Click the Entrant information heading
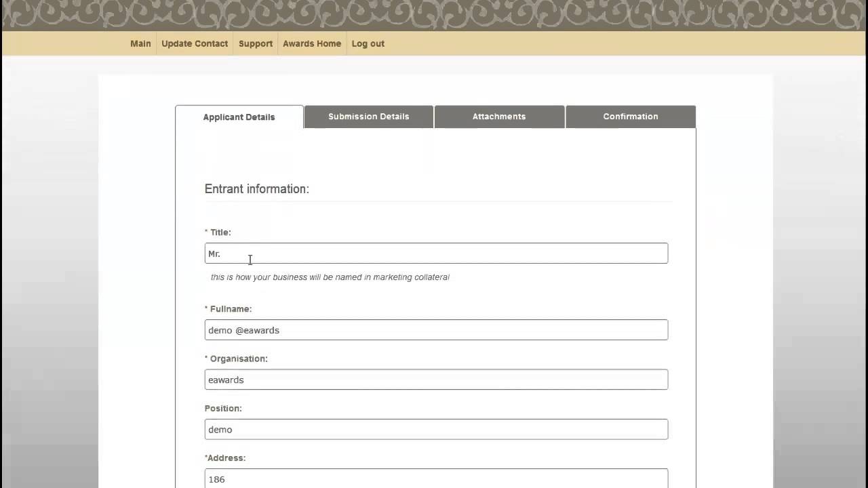The height and width of the screenshot is (488, 868). pyautogui.click(x=257, y=189)
